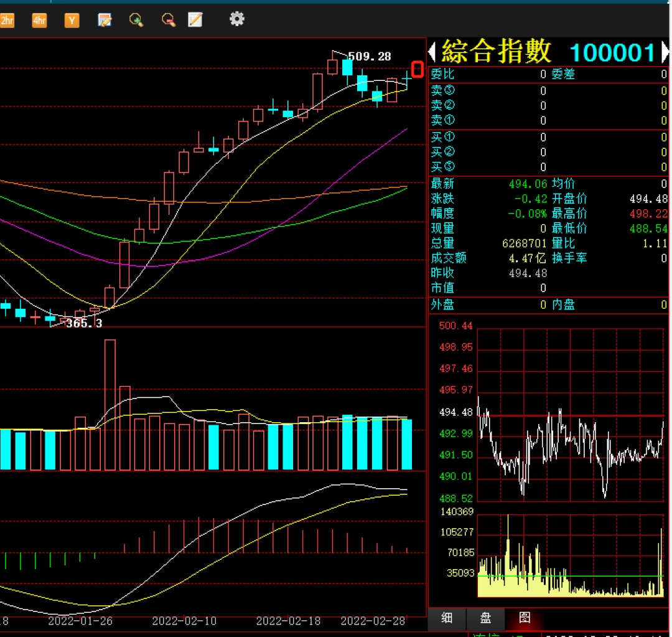
Task: Click the 綜合指數 title
Action: point(496,52)
